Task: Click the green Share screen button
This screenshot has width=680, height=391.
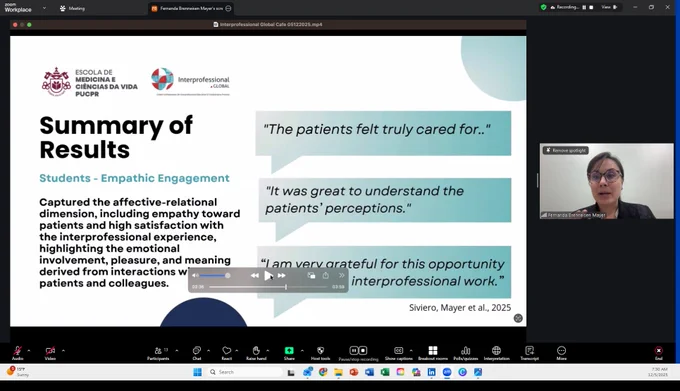Action: 289,350
